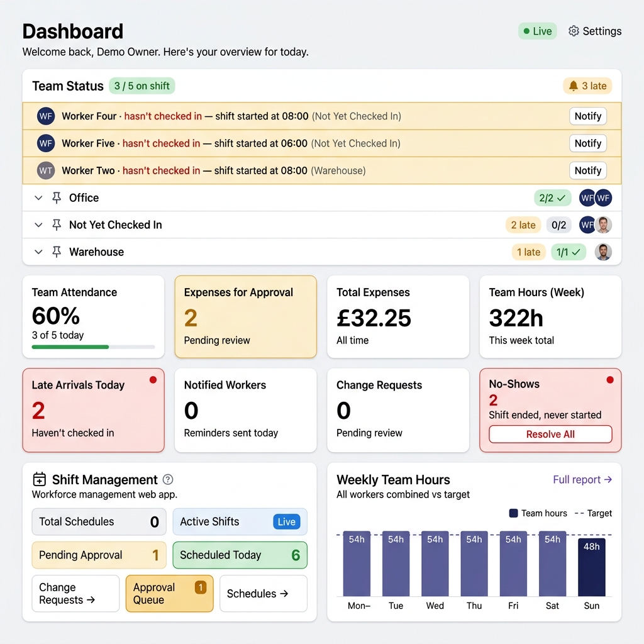Click the Warehouse worker's profile photo

click(603, 252)
